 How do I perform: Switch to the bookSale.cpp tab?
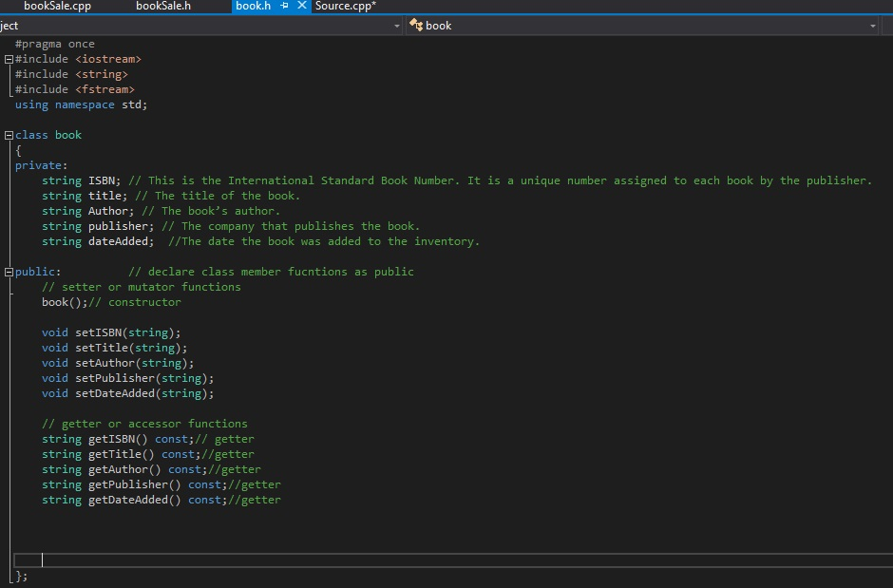pos(57,6)
